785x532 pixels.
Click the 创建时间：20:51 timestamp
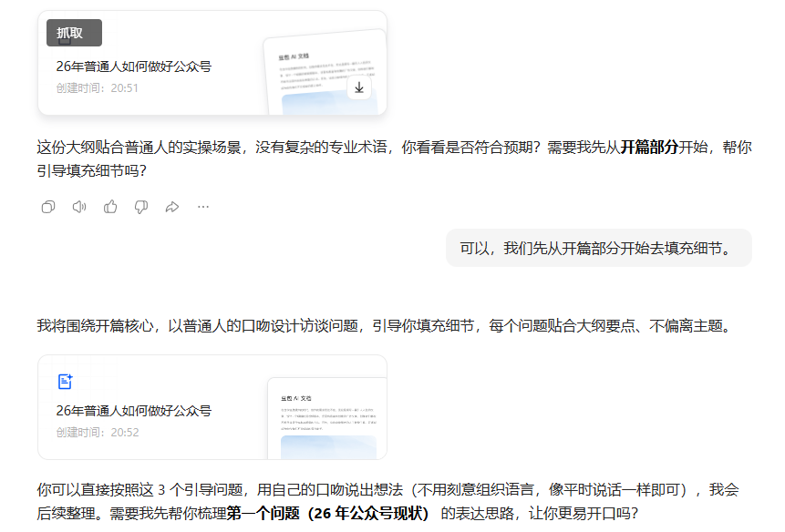click(98, 88)
